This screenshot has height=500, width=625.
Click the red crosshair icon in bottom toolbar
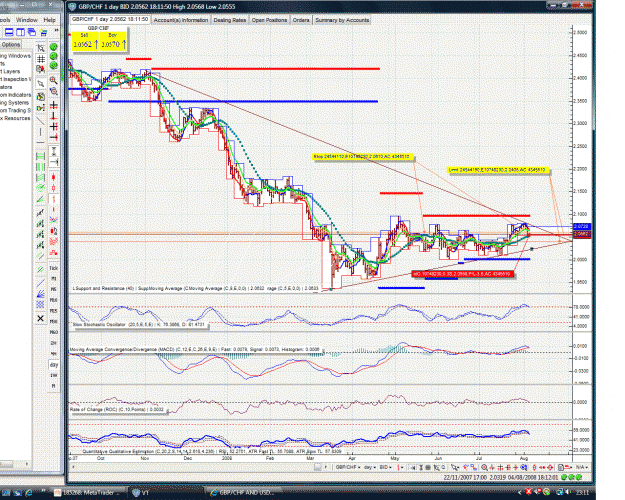click(550, 467)
